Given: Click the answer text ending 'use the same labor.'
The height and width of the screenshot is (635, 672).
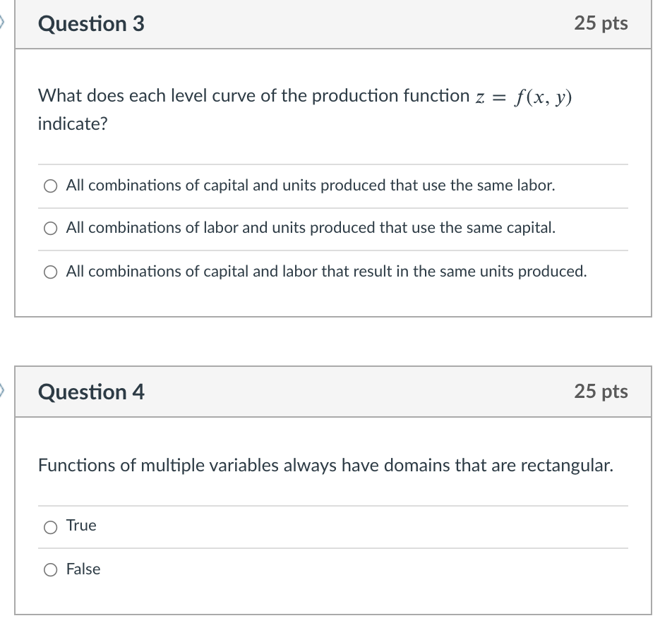Looking at the screenshot, I should point(311,186).
